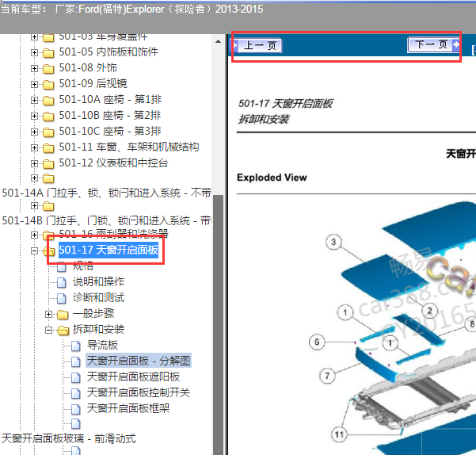
Task: Collapse the 拆卸和安装 subfolder
Action: click(48, 330)
